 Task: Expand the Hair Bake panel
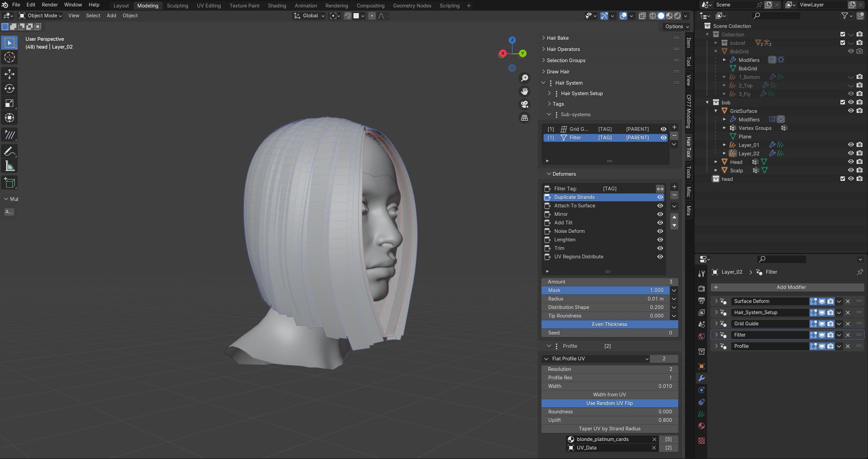[557, 38]
